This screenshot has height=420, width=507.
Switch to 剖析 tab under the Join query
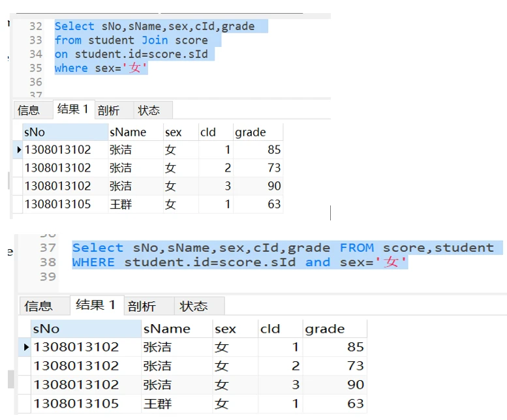pyautogui.click(x=108, y=110)
